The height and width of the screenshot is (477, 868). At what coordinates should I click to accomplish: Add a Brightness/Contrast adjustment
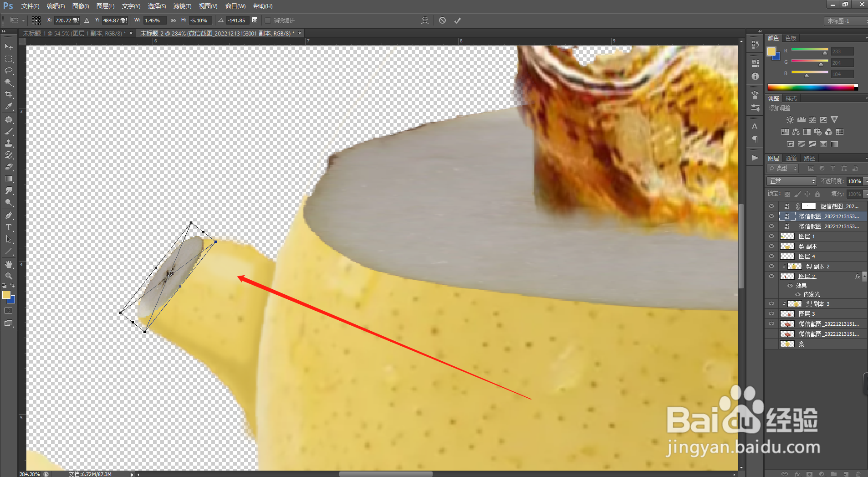click(790, 119)
